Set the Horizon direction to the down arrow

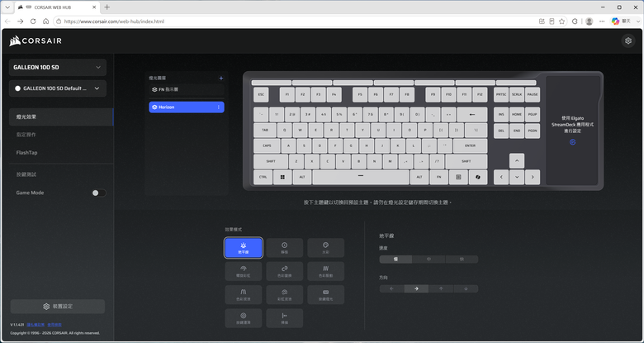(466, 288)
